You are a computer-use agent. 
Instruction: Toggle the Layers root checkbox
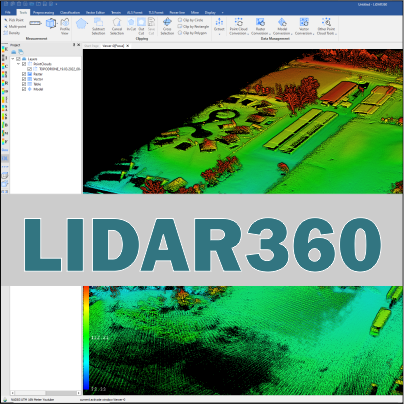point(19,59)
